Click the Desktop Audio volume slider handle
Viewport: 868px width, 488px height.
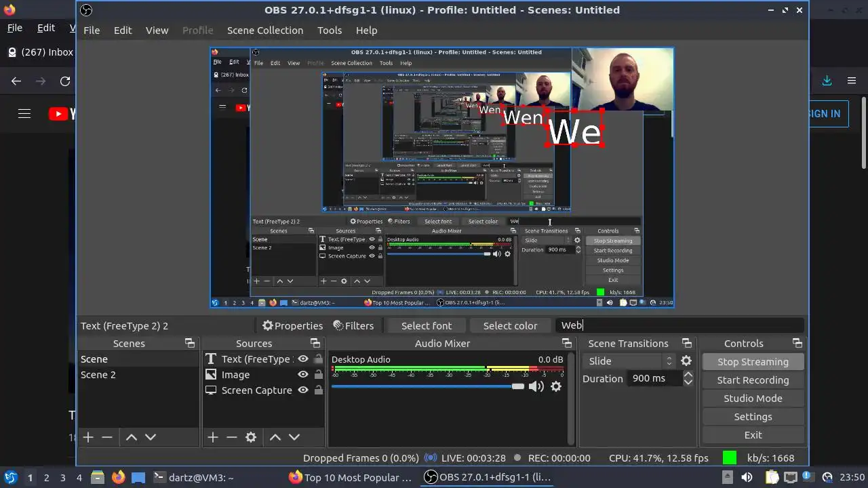[518, 386]
